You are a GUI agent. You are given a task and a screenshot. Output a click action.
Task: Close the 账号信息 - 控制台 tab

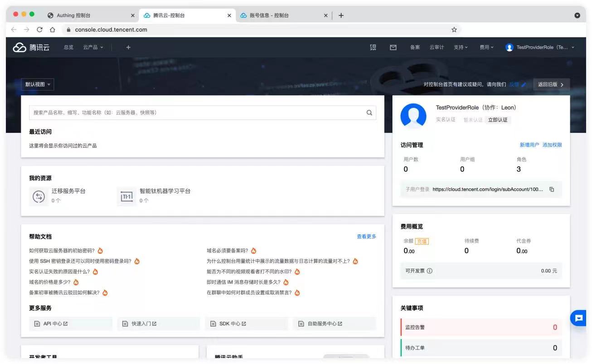tap(325, 15)
